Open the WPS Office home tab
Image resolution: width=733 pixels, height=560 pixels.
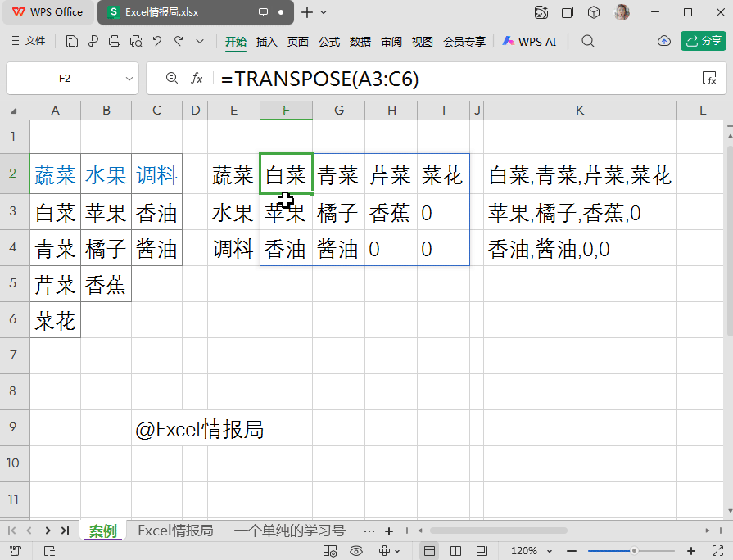point(48,12)
